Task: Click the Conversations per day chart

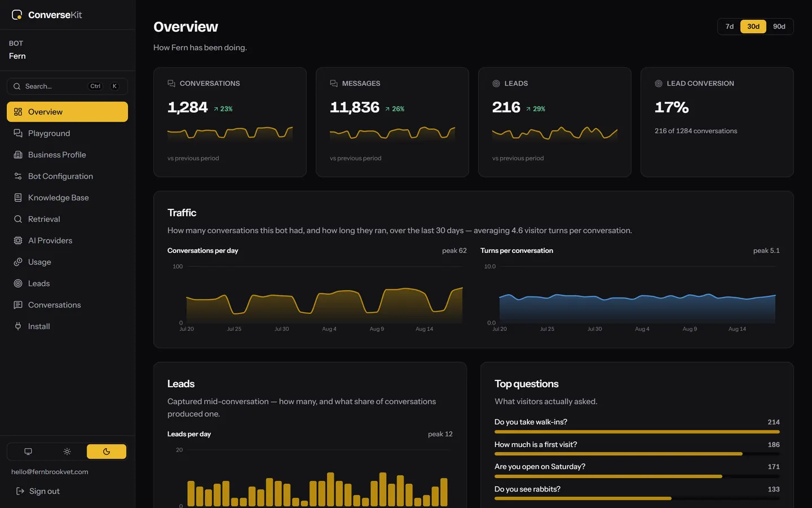Action: pyautogui.click(x=317, y=296)
